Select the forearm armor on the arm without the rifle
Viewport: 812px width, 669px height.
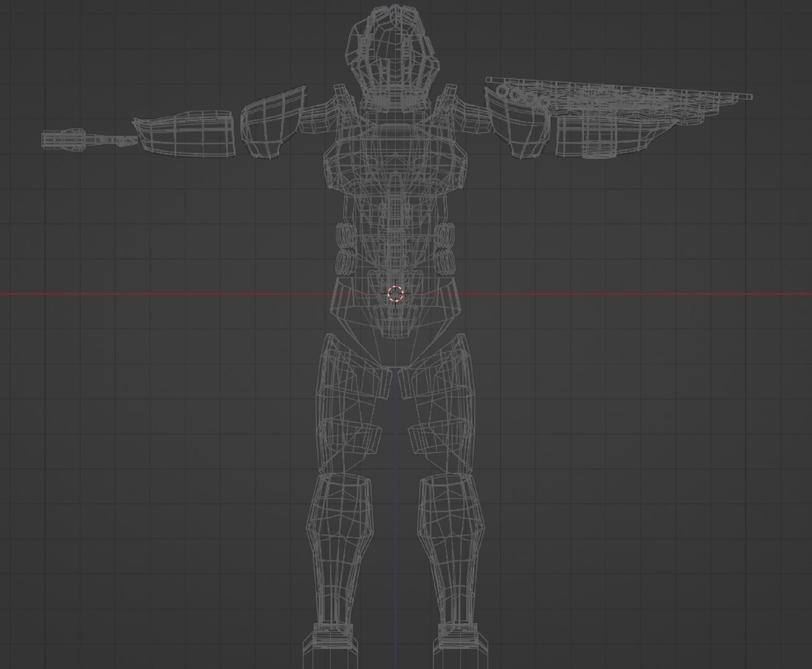click(184, 133)
